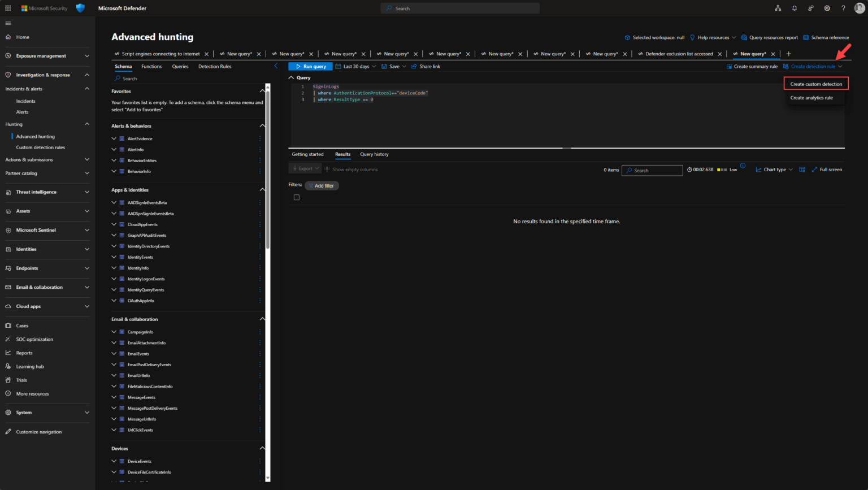Screen dimensions: 868x490
Task: Click the Add filter button
Action: click(322, 185)
